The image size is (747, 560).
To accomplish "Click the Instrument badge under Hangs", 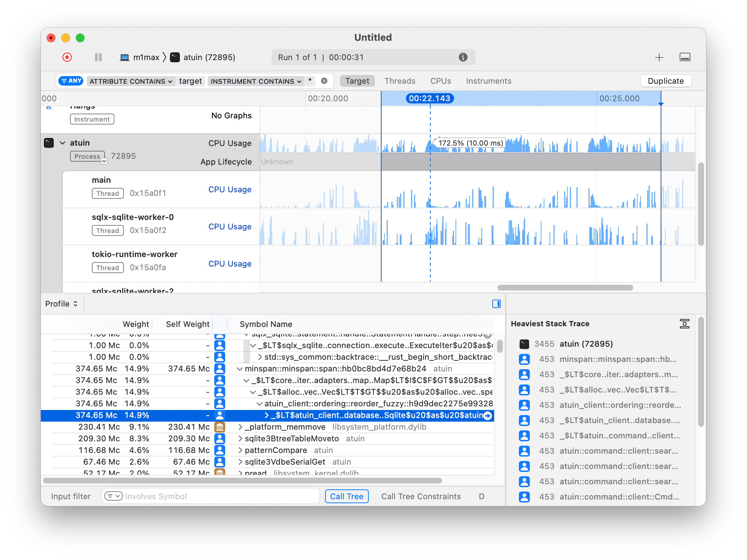I will [x=92, y=119].
